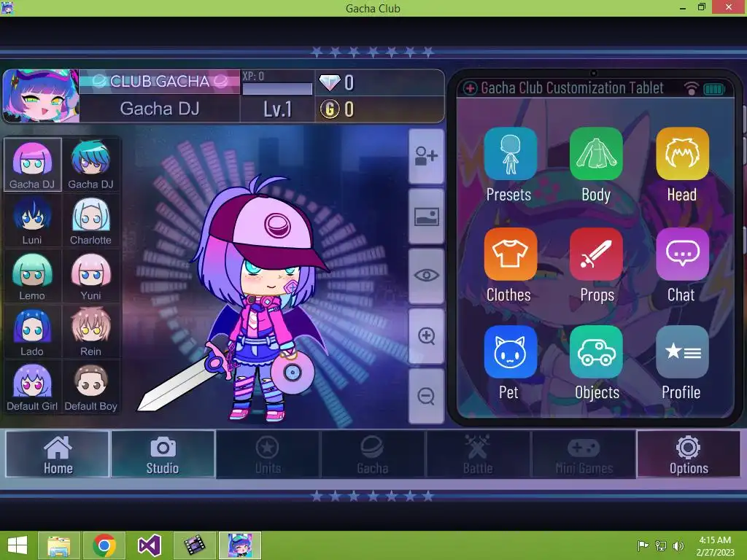
Task: Open the Gacha tab
Action: (373, 454)
